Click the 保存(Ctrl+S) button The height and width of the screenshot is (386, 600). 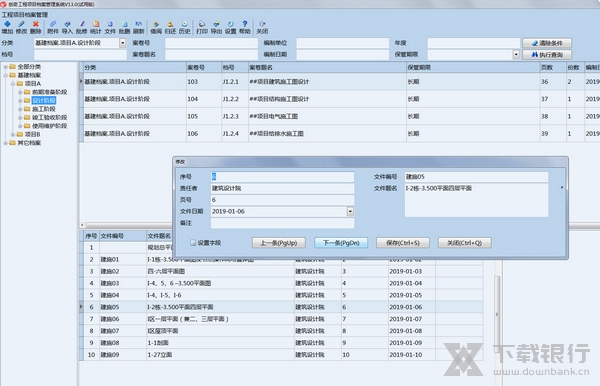coord(403,243)
